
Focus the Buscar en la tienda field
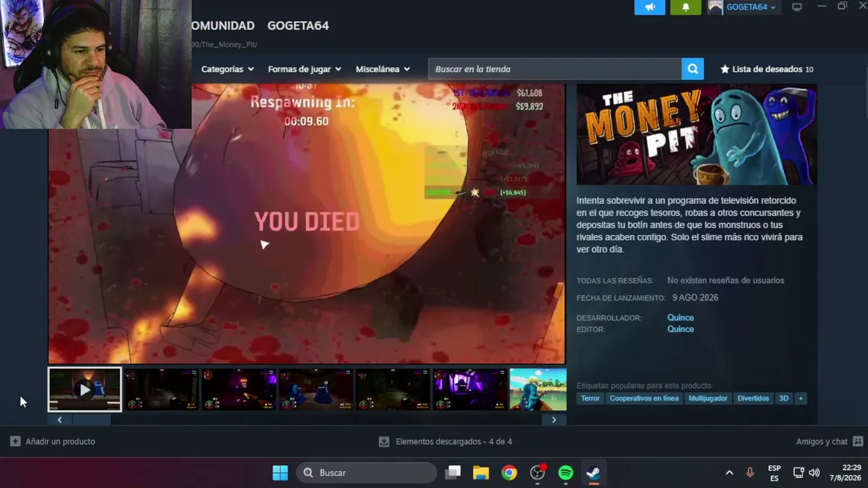tap(555, 69)
